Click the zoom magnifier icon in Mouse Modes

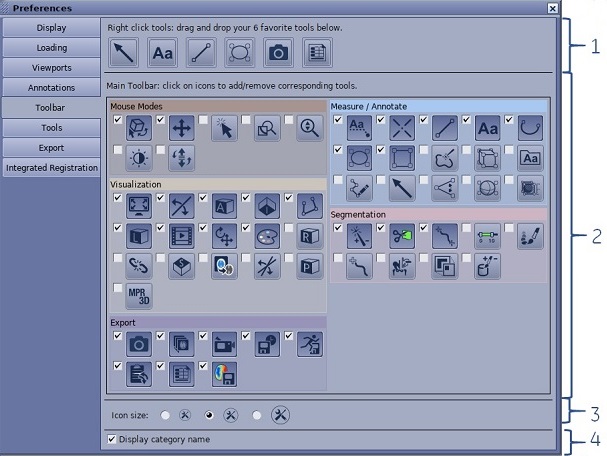click(310, 129)
